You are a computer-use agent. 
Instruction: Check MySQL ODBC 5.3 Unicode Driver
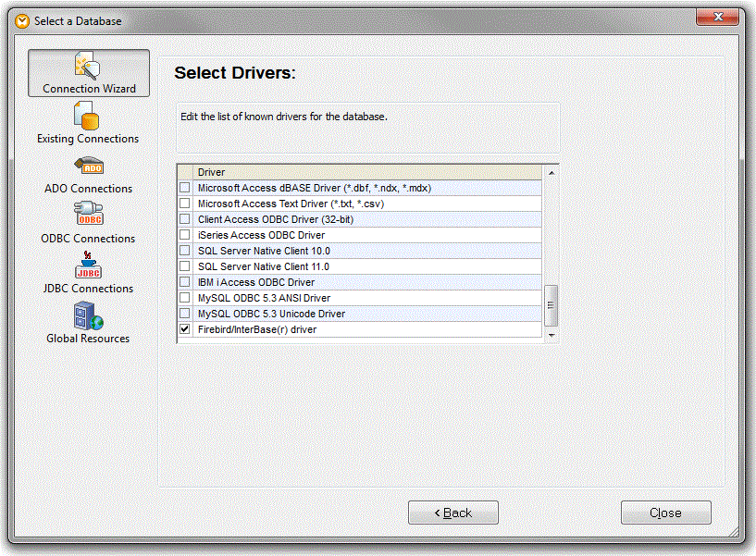click(x=185, y=314)
